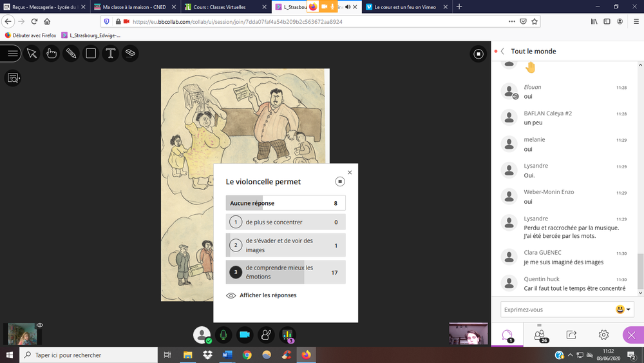
Task: Go to Firefox home page
Action: [x=47, y=21]
